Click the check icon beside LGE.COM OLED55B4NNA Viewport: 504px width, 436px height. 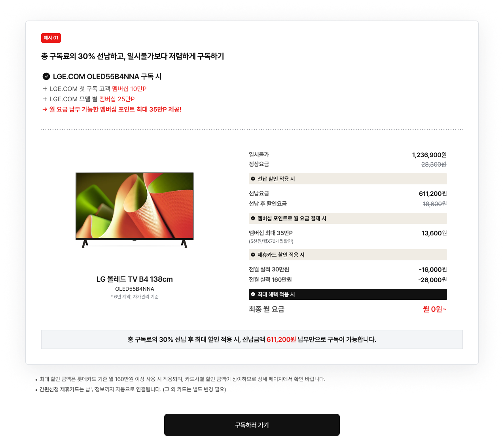[x=46, y=76]
